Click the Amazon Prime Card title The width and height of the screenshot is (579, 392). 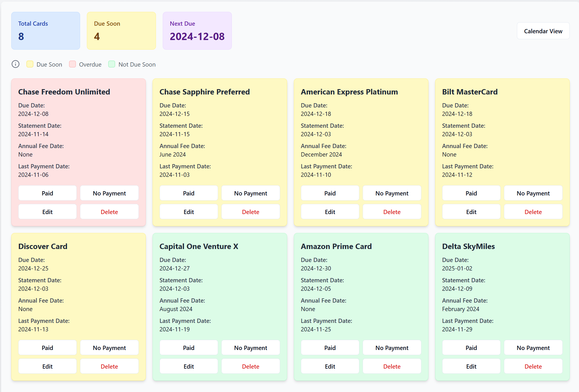coord(336,246)
